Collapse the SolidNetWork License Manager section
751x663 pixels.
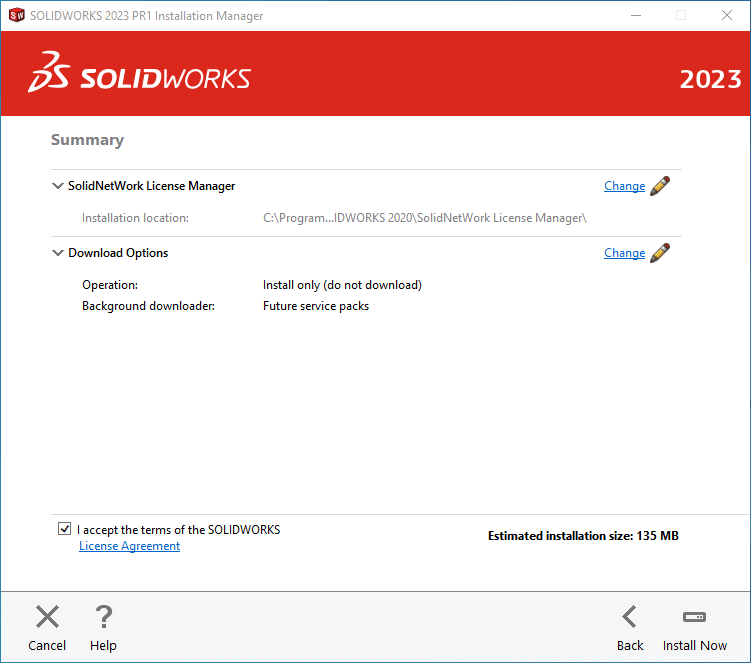tap(57, 186)
